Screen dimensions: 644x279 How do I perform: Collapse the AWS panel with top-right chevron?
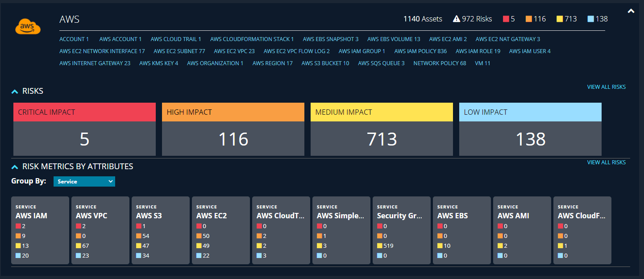click(x=631, y=11)
